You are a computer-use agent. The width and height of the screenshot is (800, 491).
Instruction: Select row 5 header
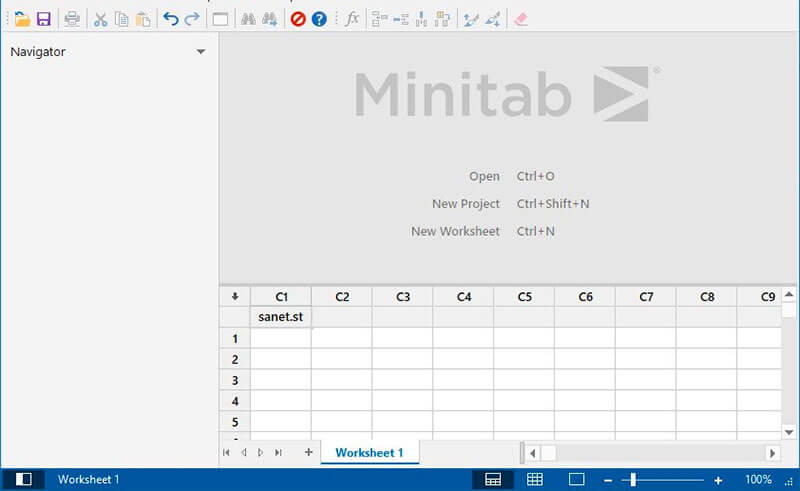tap(235, 422)
